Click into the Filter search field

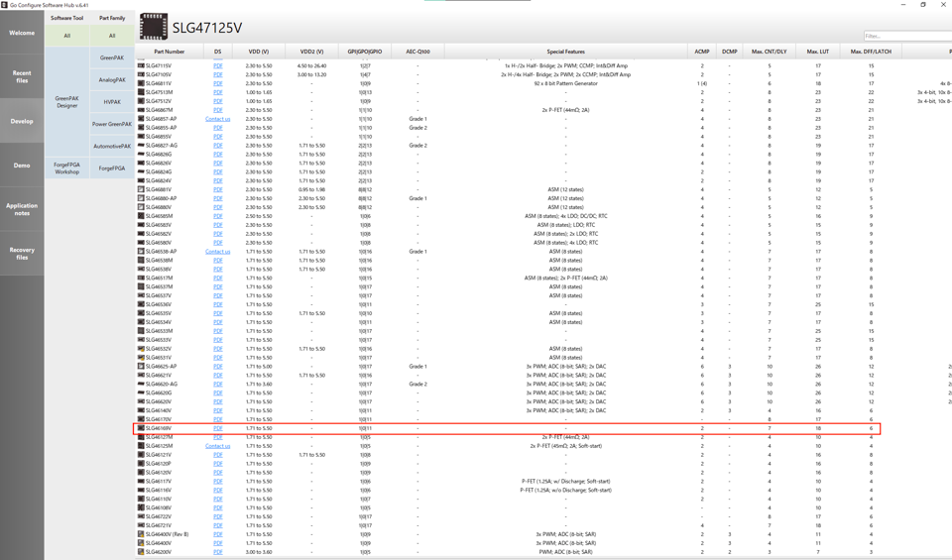(907, 37)
